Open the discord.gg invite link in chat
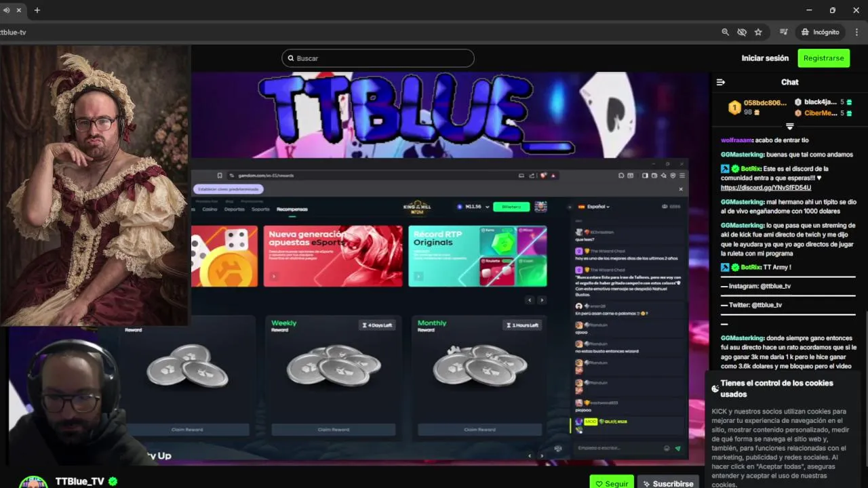The height and width of the screenshot is (488, 868). pyautogui.click(x=766, y=188)
